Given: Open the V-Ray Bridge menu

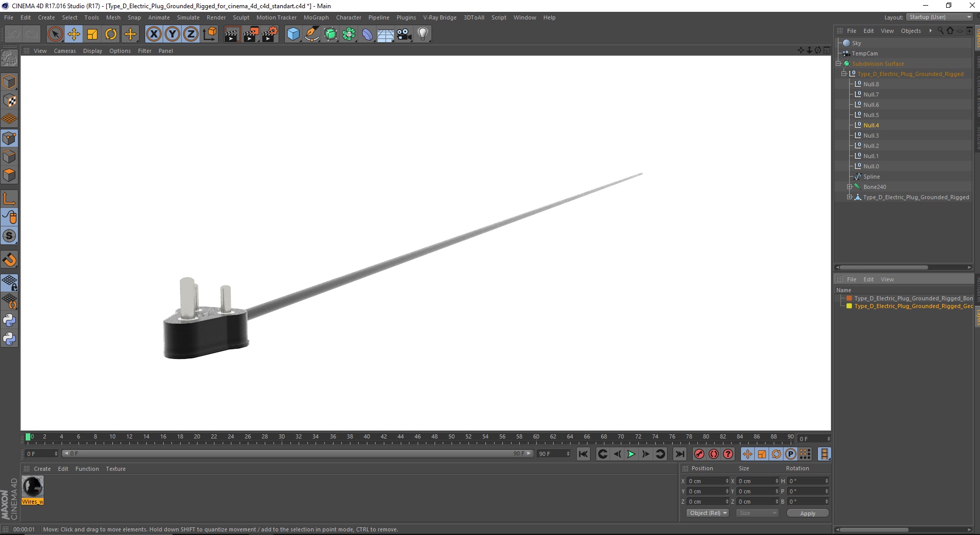Looking at the screenshot, I should point(440,17).
